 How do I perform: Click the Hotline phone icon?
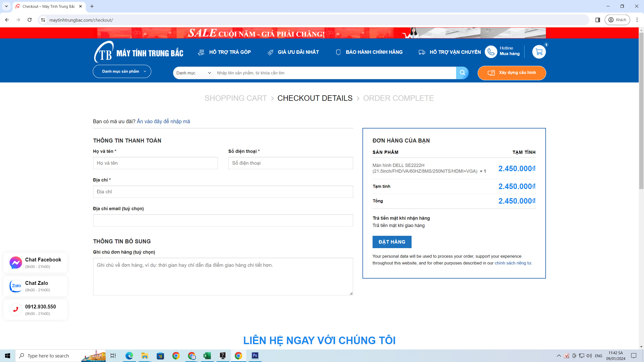pyautogui.click(x=491, y=52)
